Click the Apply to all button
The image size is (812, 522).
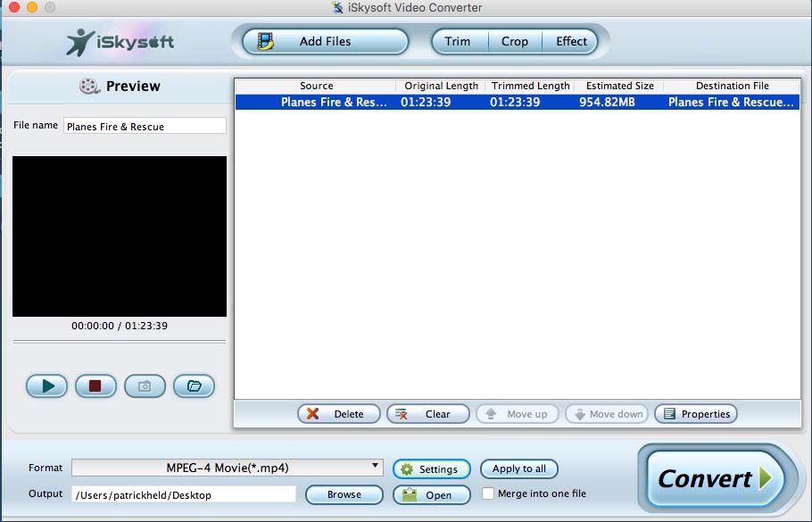(519, 468)
